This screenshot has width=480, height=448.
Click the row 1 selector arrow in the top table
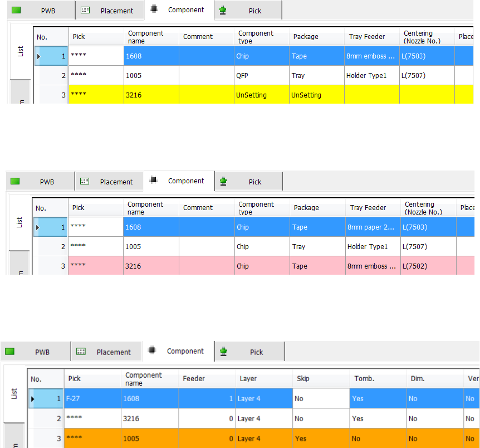[38, 56]
